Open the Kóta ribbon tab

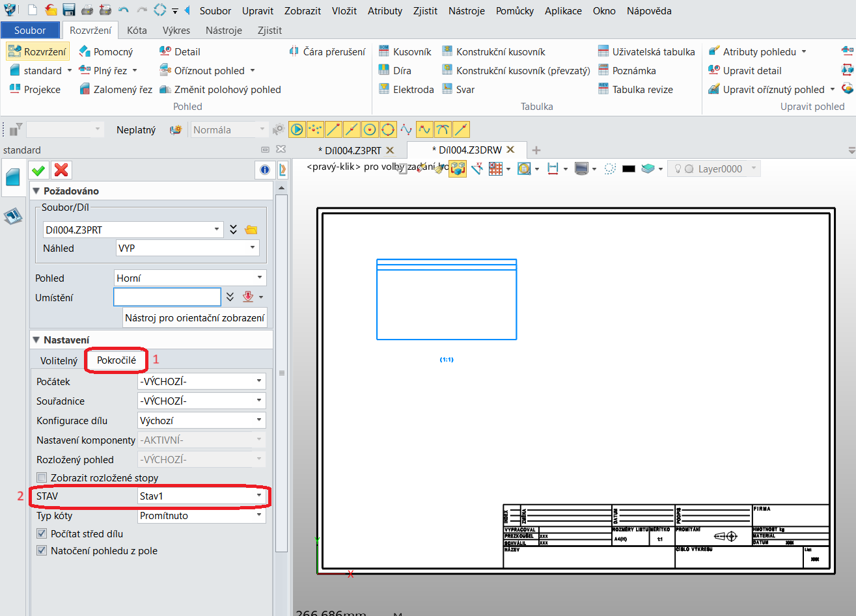click(x=137, y=30)
